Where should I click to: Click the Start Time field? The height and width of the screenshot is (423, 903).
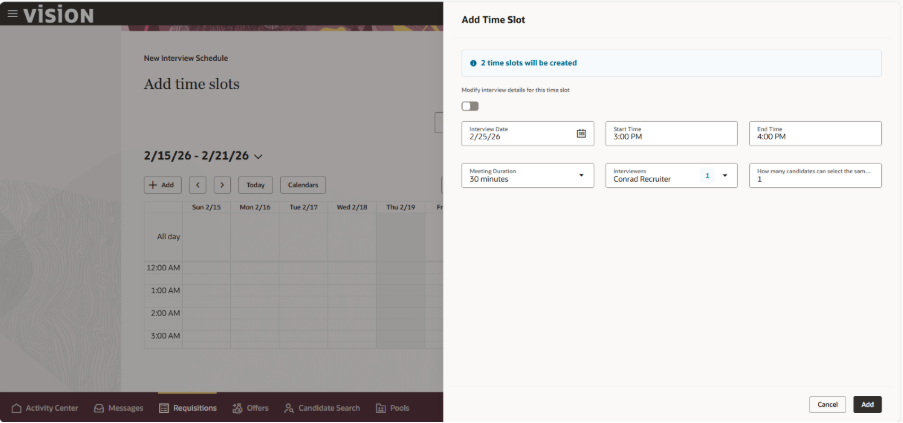pos(671,134)
